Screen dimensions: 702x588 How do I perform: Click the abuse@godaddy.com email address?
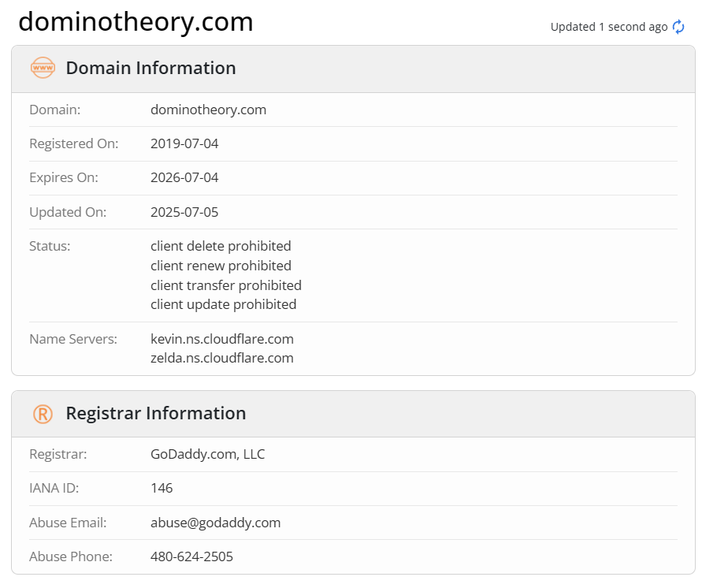(x=215, y=523)
